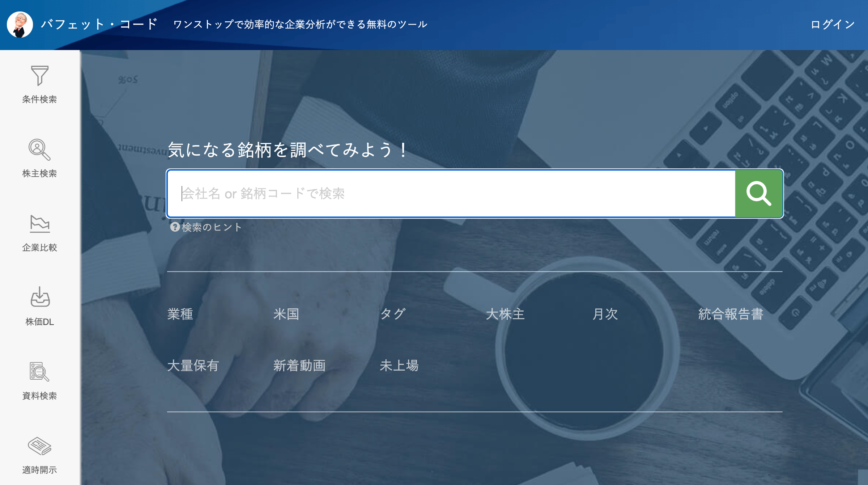Click the question mark hint icon
The height and width of the screenshot is (485, 868).
(x=175, y=227)
